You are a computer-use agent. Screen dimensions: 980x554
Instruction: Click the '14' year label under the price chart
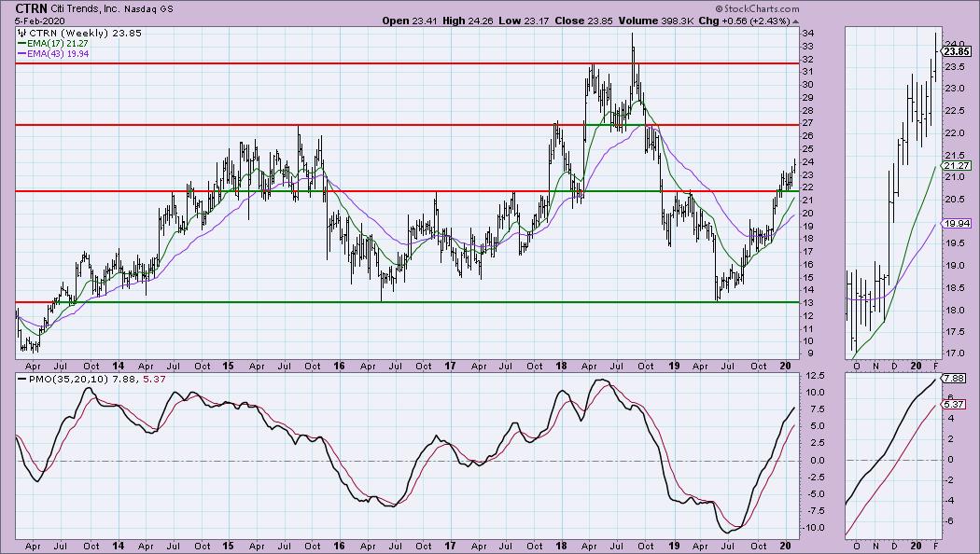tap(118, 366)
